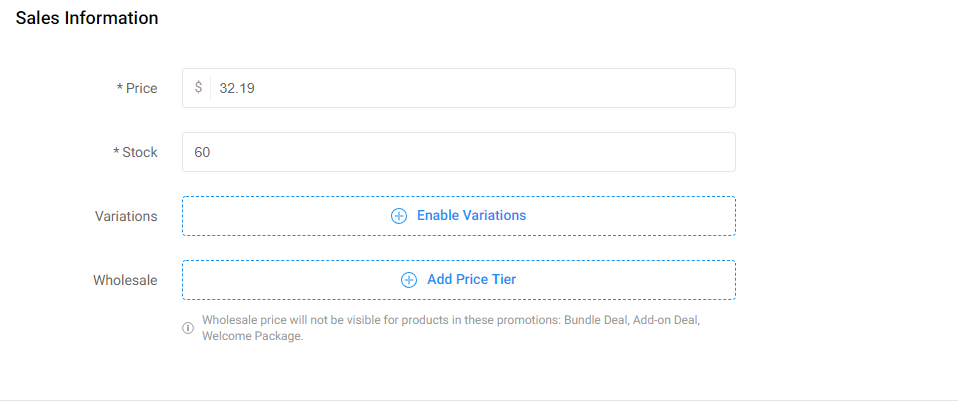
Task: Click the Wholesale row label
Action: (125, 280)
